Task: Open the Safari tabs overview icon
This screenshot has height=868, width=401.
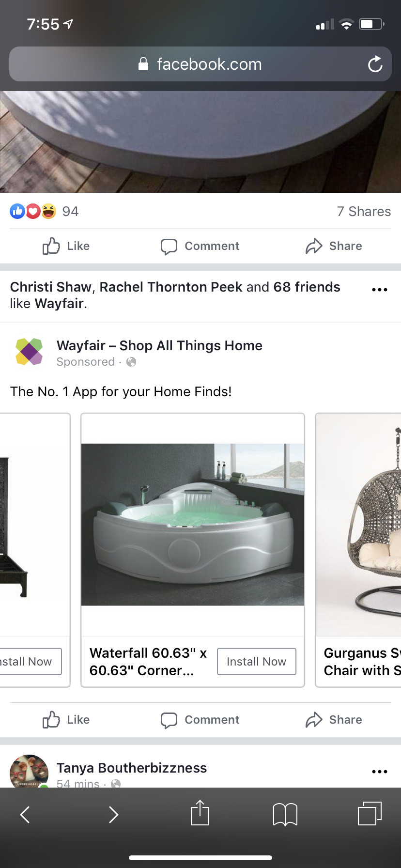Action: [x=370, y=813]
